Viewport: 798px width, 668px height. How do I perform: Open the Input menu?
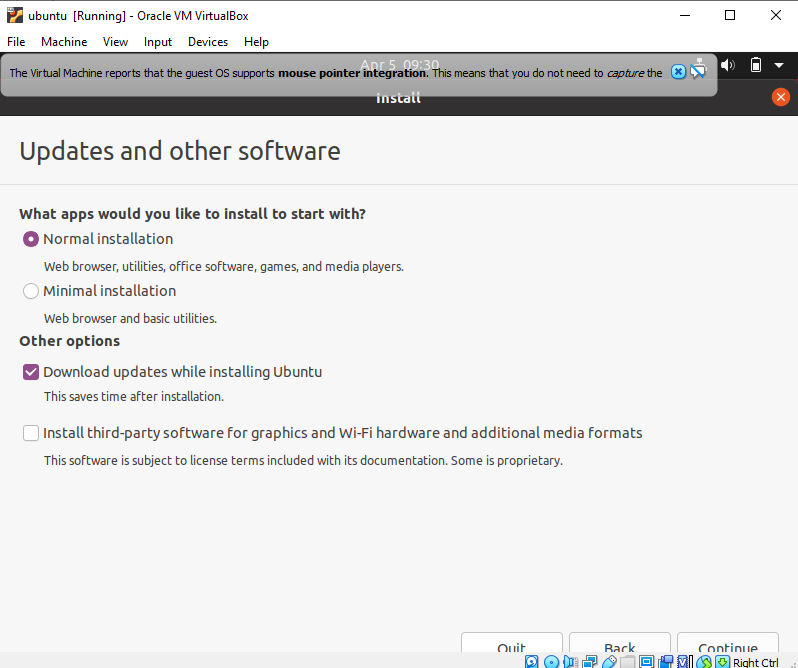(x=158, y=42)
